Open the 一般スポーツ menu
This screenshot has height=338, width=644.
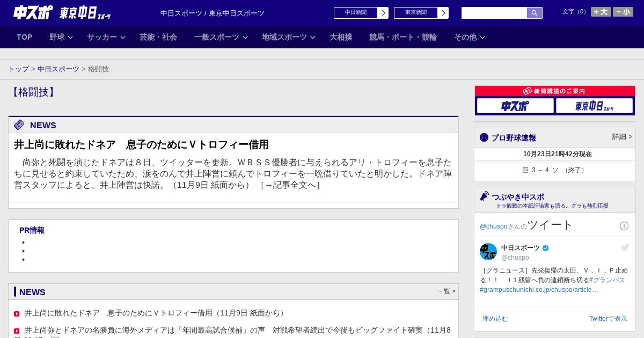point(217,37)
